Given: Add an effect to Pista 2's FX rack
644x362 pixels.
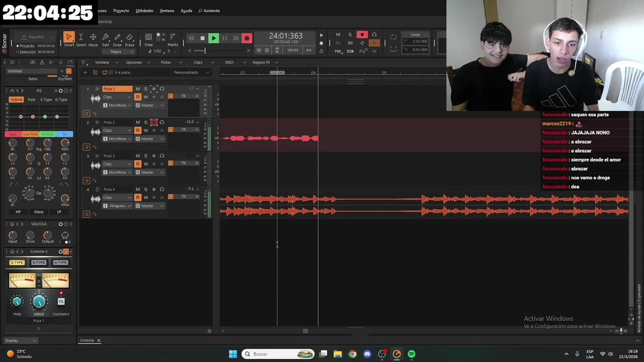Looking at the screenshot, I should 197,130.
